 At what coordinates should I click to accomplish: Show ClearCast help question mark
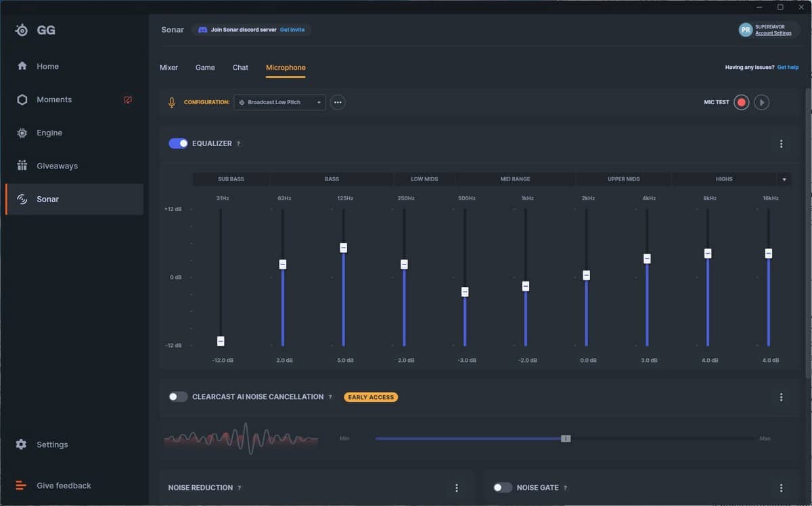click(330, 397)
